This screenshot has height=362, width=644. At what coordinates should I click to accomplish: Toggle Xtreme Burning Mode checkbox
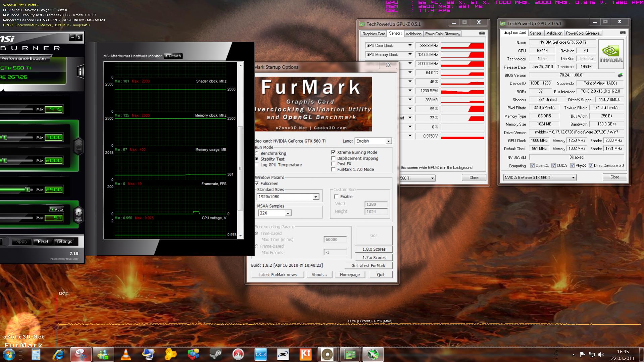[x=333, y=152]
